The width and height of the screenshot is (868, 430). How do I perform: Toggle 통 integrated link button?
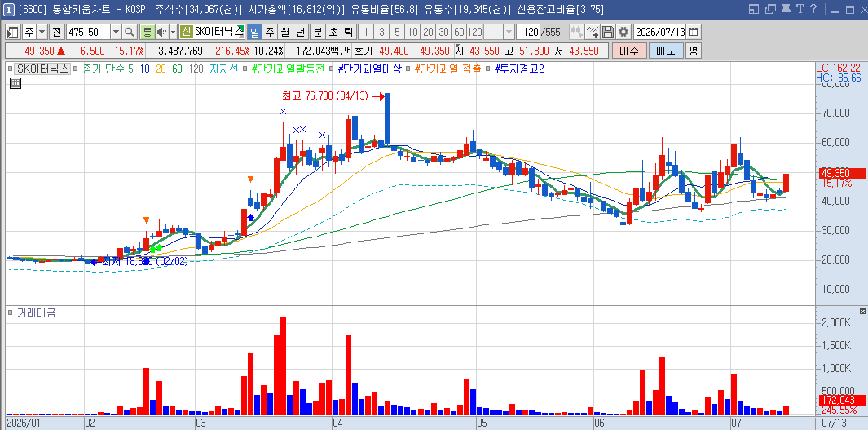148,32
